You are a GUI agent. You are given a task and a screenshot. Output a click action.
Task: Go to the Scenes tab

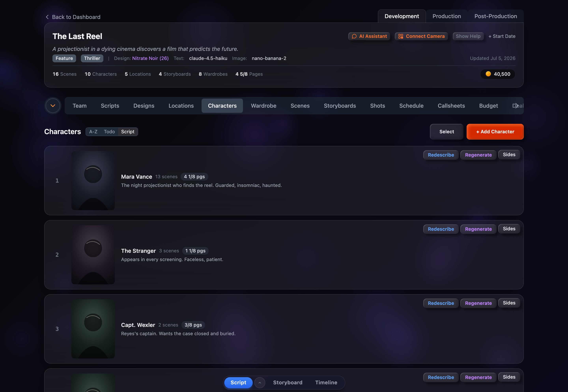click(300, 106)
